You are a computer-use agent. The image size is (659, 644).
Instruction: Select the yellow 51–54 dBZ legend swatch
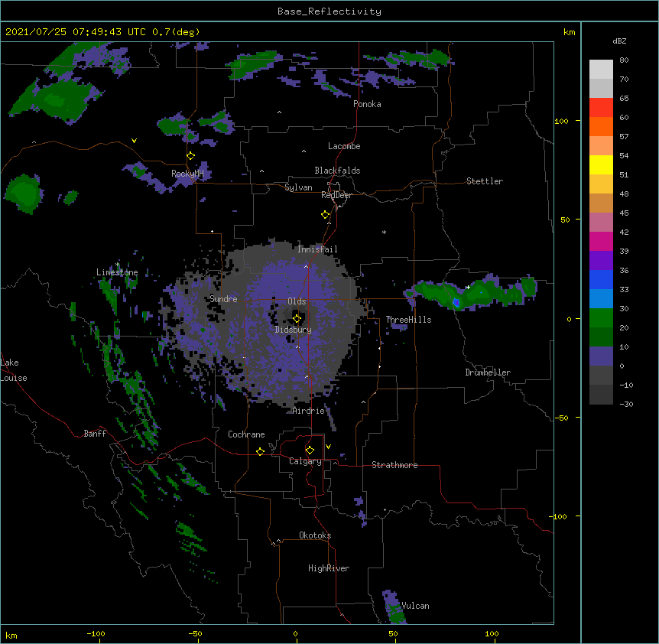(x=601, y=164)
